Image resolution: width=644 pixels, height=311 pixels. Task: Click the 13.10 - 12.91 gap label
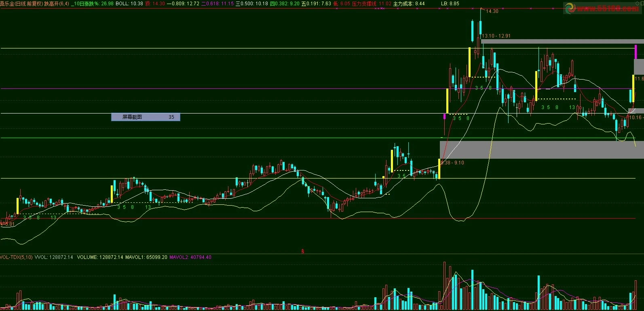coord(496,36)
